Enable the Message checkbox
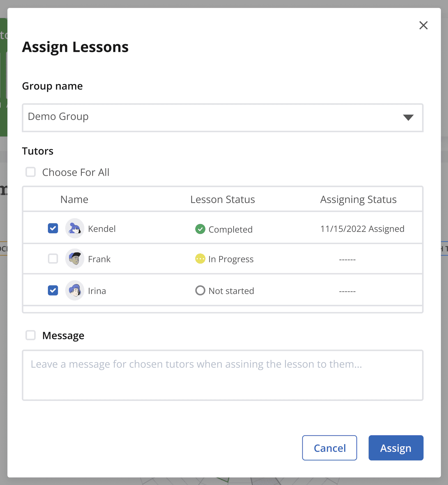This screenshot has height=485, width=448. coord(31,335)
